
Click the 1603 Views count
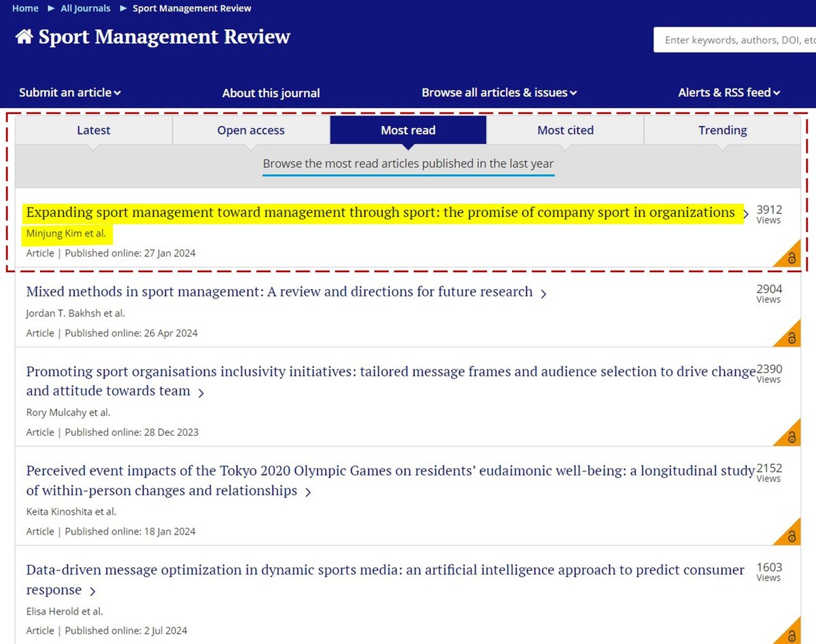click(769, 572)
